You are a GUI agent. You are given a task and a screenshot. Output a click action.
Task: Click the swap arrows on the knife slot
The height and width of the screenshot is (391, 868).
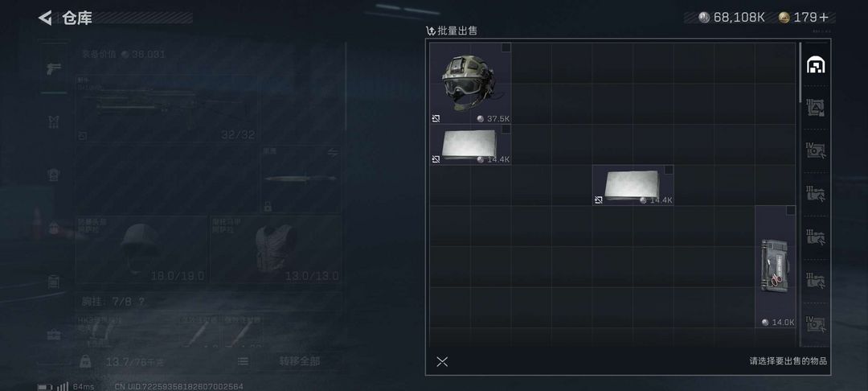332,153
